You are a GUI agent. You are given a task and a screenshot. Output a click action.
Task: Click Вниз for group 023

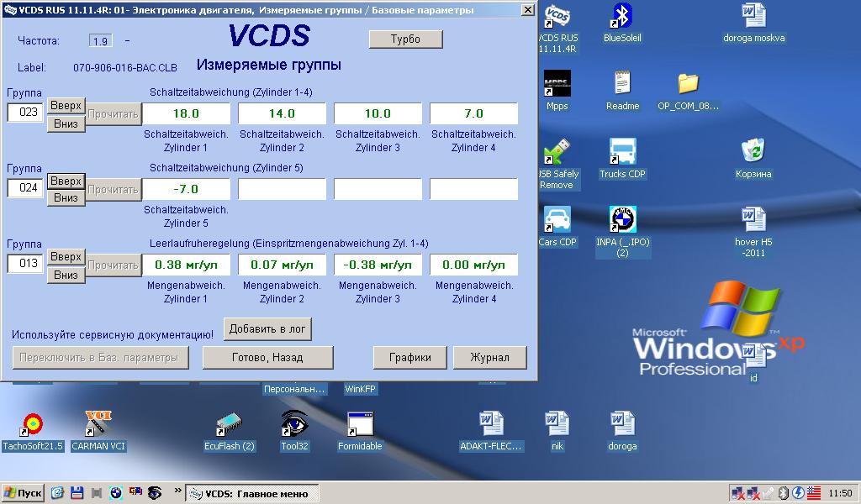click(66, 123)
